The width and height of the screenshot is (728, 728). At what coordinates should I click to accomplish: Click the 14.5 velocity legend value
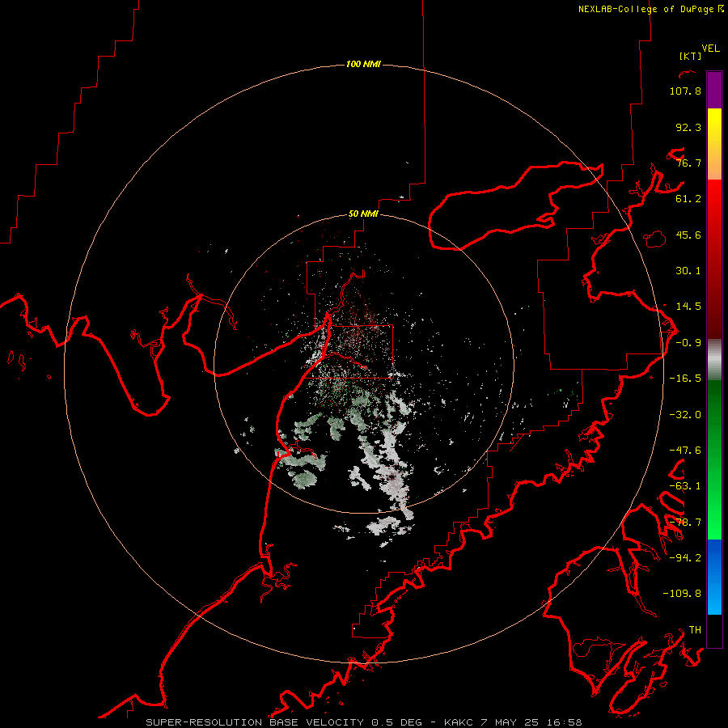pyautogui.click(x=688, y=307)
